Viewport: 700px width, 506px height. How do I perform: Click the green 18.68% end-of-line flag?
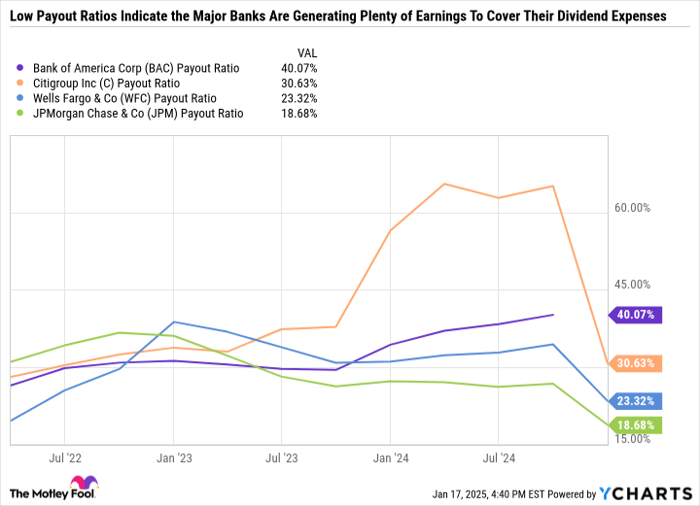click(635, 425)
